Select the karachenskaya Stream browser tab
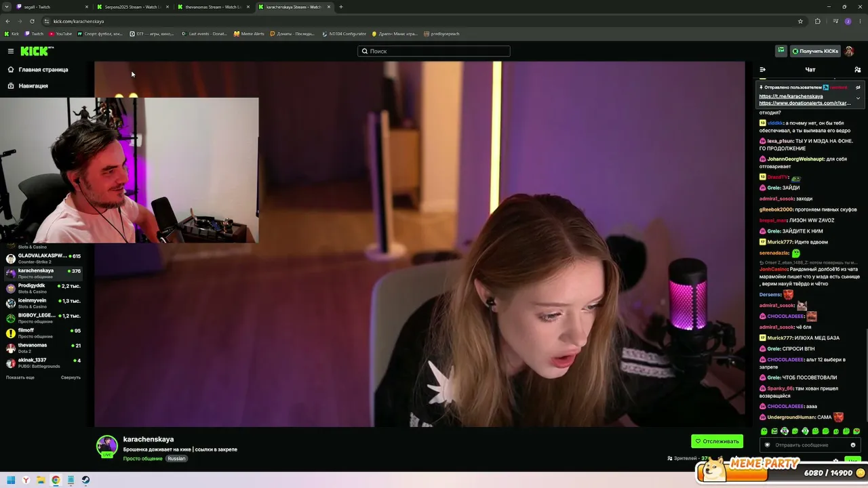868x488 pixels. coord(294,7)
